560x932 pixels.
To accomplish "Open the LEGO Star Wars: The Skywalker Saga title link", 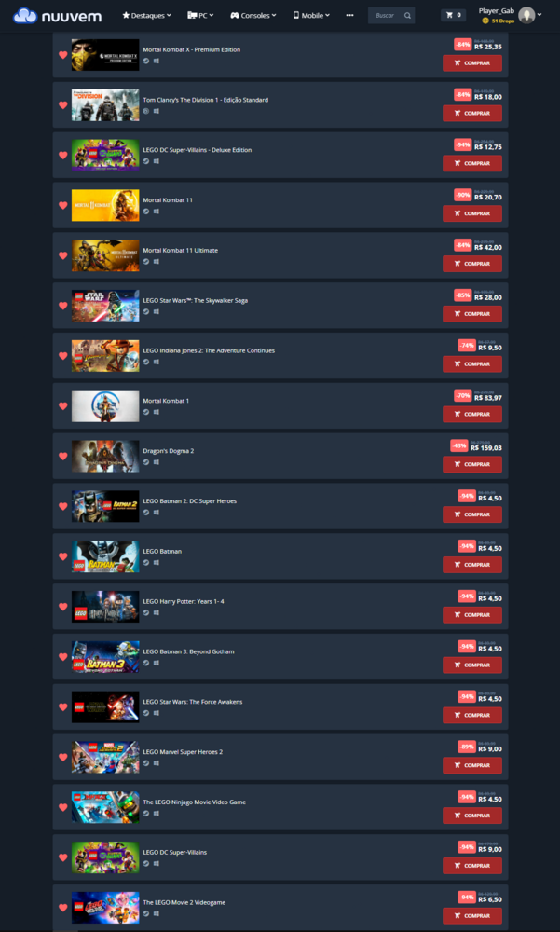I will 196,301.
